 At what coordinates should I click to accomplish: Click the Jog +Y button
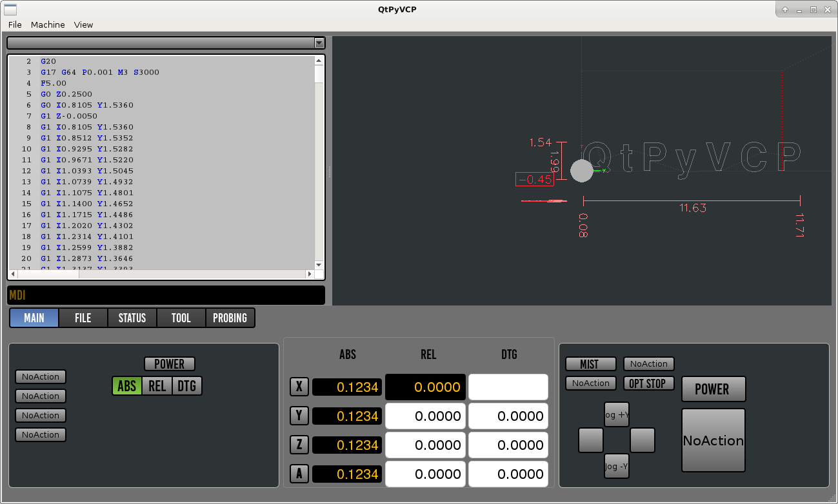tap(617, 415)
